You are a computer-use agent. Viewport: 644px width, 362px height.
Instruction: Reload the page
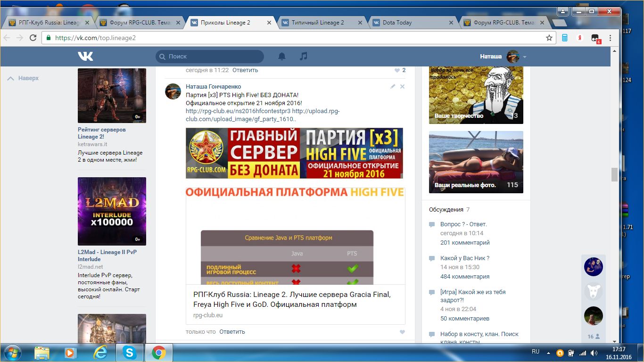point(33,38)
